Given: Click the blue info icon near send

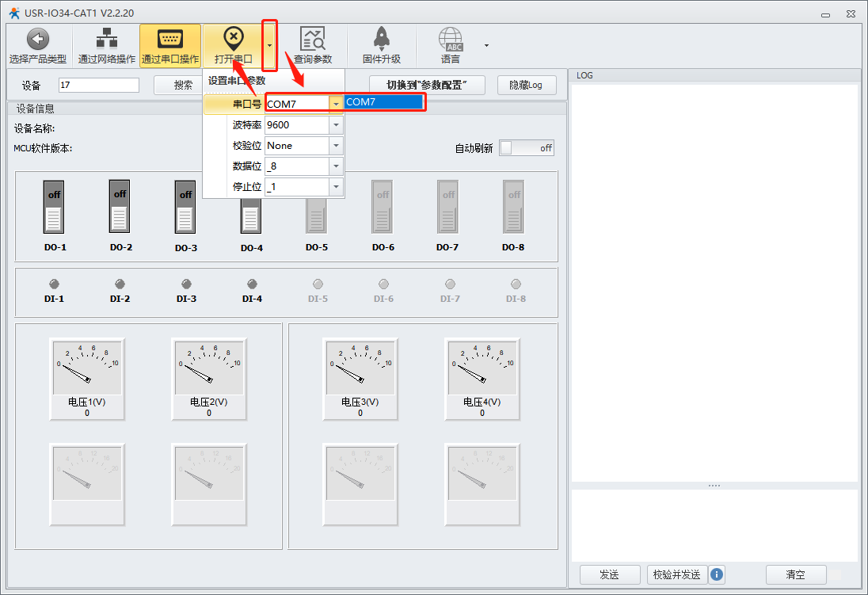Looking at the screenshot, I should point(717,574).
